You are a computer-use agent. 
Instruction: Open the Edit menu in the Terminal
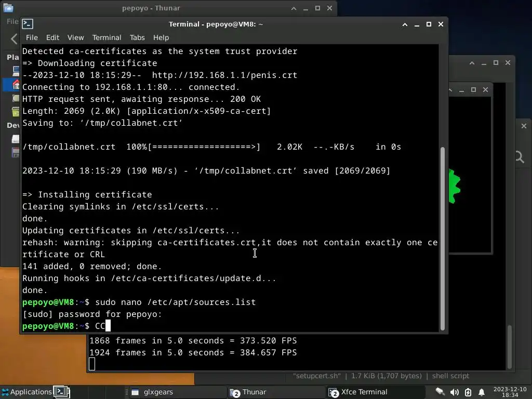(x=52, y=37)
